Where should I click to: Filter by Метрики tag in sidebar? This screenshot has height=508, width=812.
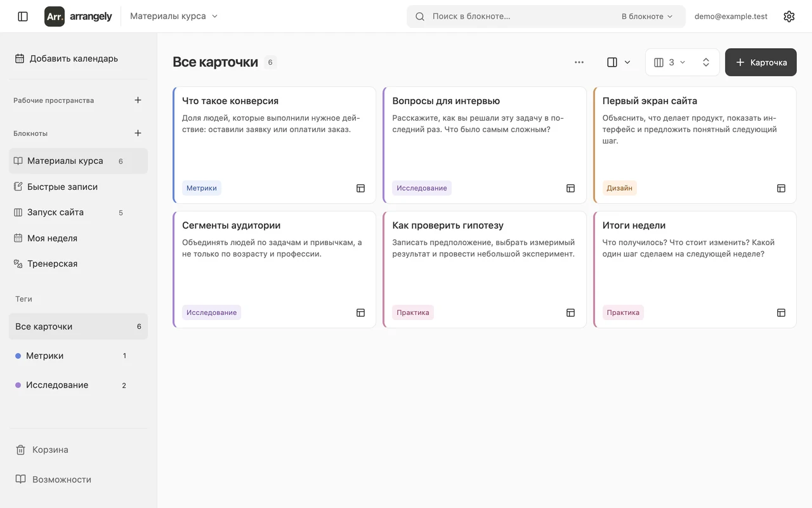(x=78, y=356)
